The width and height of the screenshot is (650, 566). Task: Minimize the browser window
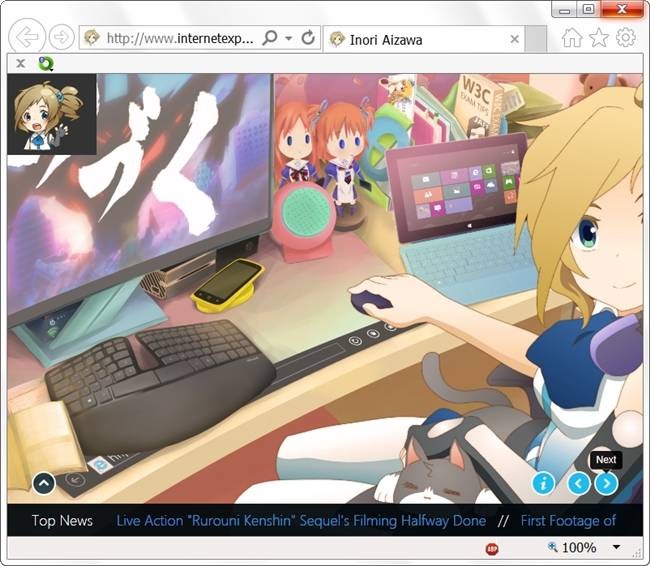564,10
